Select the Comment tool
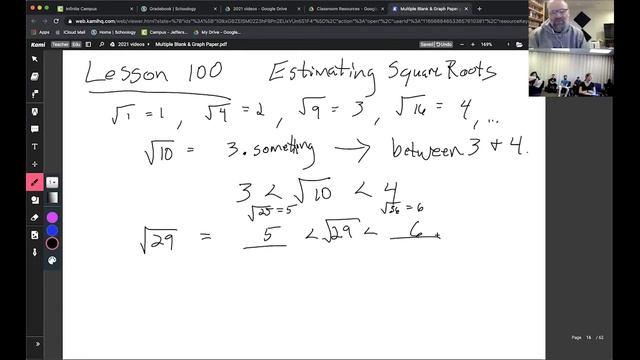Image resolution: width=640 pixels, height=360 pixels. [x=35, y=129]
